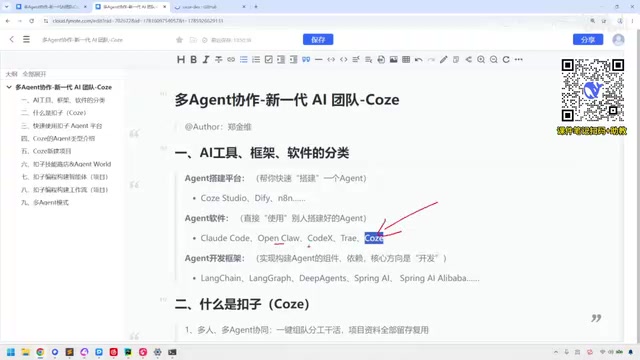Screen dimensions: 640x360
Task: Click the @Author line
Action: (x=218, y=127)
